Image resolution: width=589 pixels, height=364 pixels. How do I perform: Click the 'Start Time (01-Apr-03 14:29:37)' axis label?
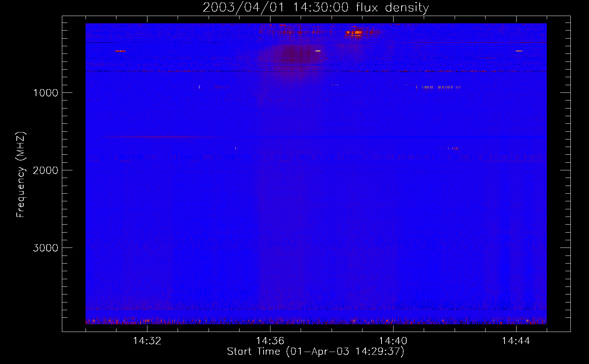tap(316, 352)
